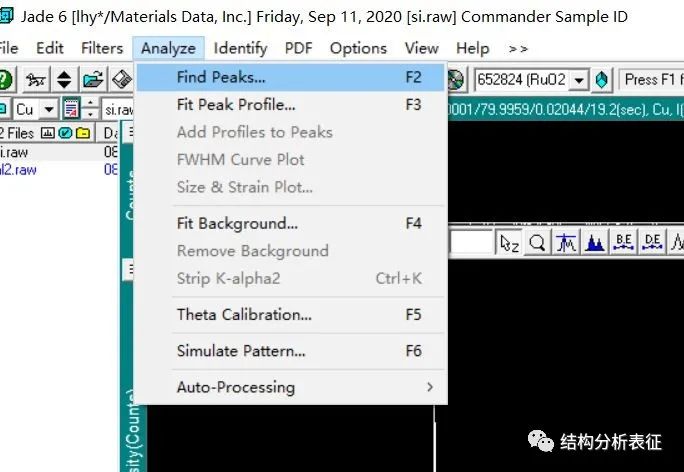This screenshot has width=684, height=472.
Task: Click the up-down black arrows toolbar icon
Action: 65,80
